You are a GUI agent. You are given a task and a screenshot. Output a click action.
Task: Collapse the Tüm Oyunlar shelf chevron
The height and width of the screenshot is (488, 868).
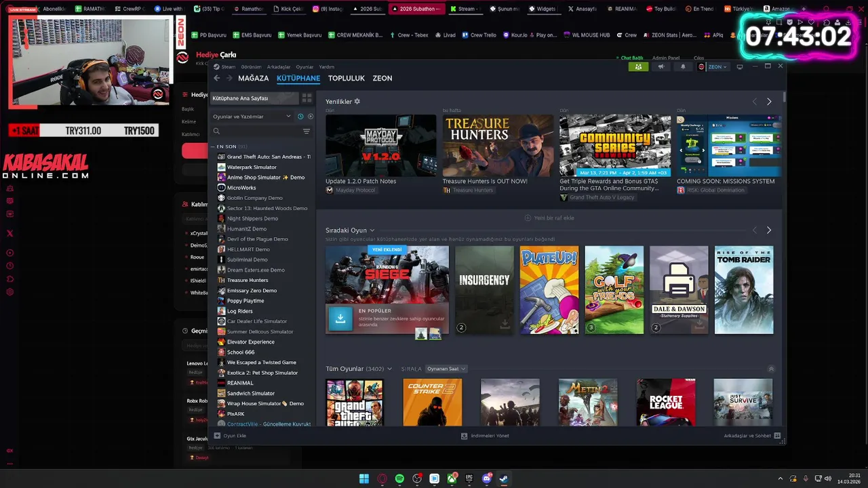(x=771, y=369)
